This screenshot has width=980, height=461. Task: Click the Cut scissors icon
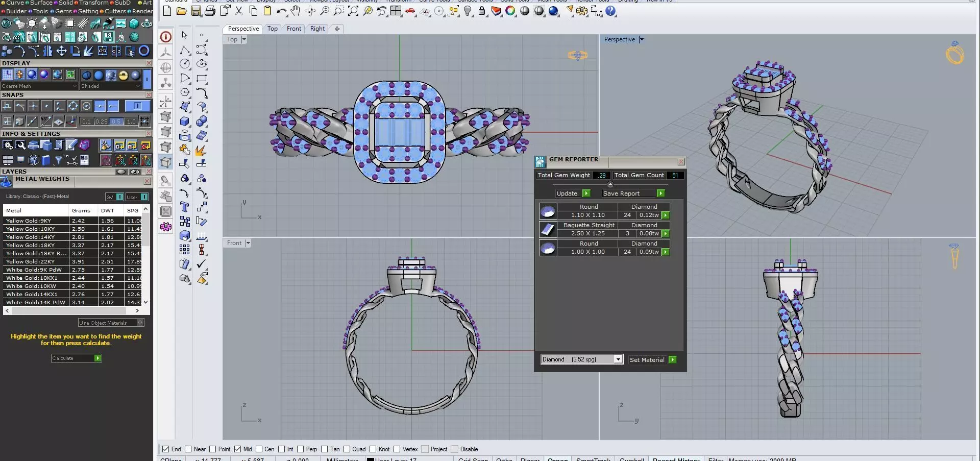click(239, 11)
